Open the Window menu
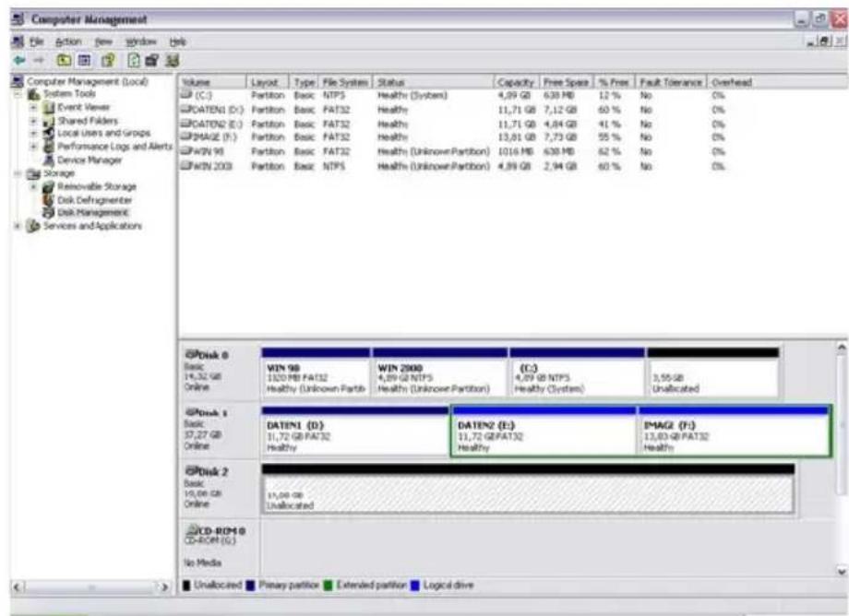Image resolution: width=849 pixels, height=616 pixels. pyautogui.click(x=141, y=41)
